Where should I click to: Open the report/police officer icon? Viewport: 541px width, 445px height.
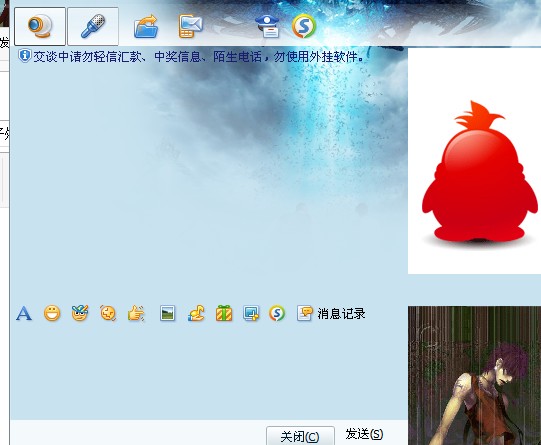267,26
